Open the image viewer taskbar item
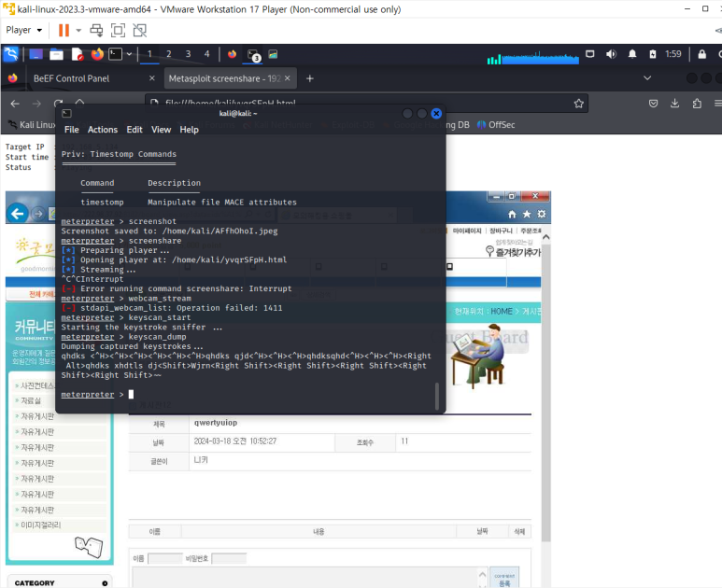 click(x=273, y=54)
